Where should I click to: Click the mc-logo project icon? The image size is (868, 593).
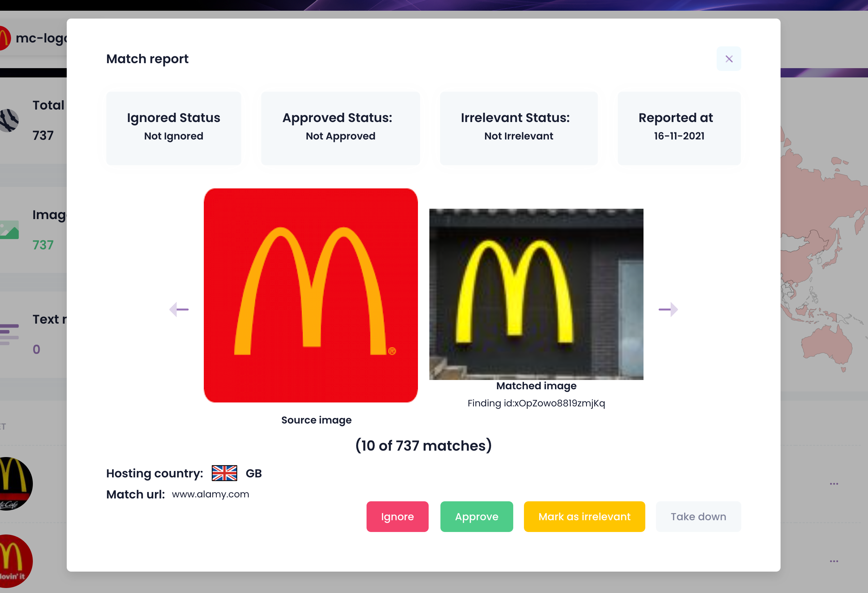[x=5, y=38]
